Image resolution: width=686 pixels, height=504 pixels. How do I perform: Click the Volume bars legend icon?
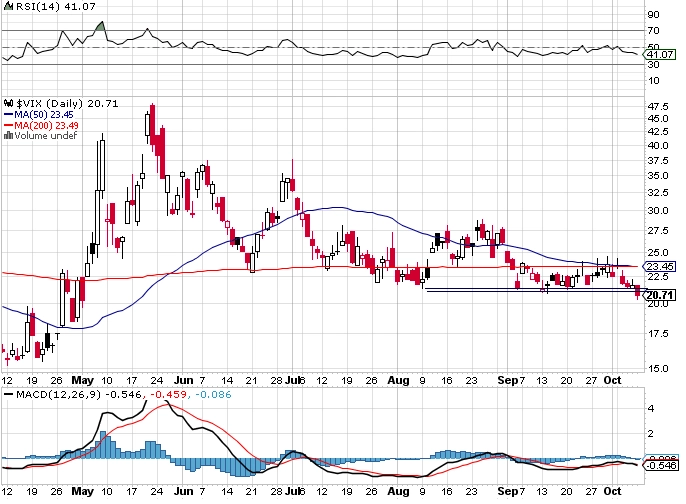click(7, 136)
